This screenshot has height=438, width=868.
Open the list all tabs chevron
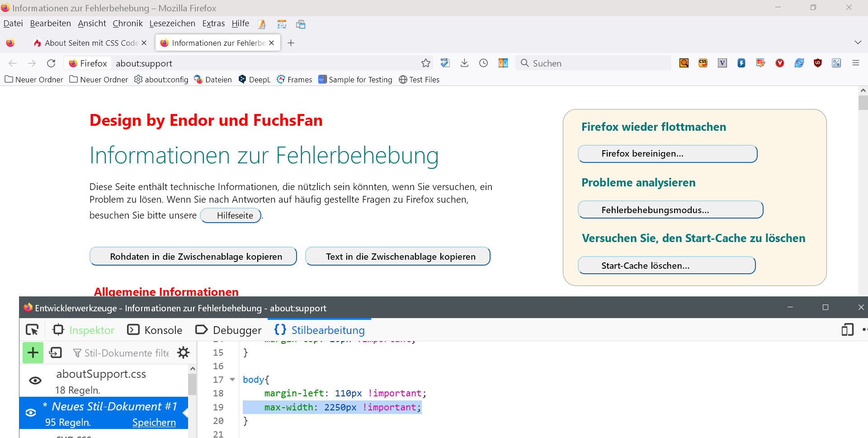(858, 43)
